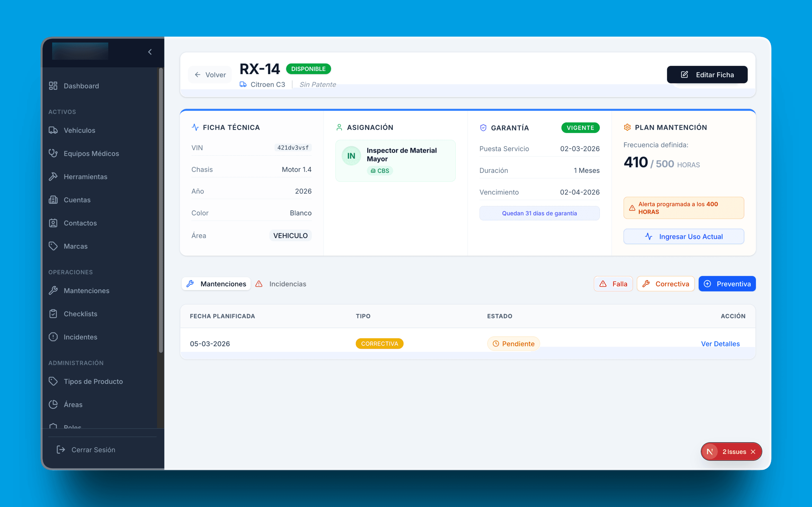Open Ver Detalles link for maintenance row
The width and height of the screenshot is (812, 507).
tap(720, 344)
